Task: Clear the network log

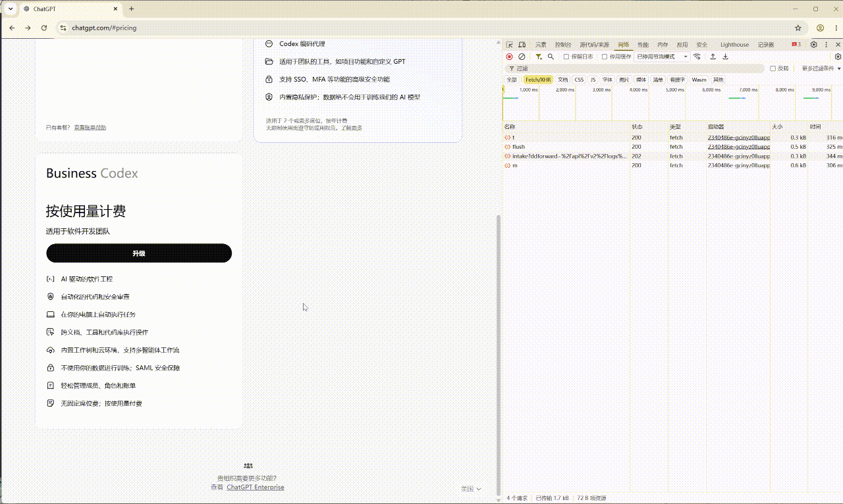Action: click(522, 57)
